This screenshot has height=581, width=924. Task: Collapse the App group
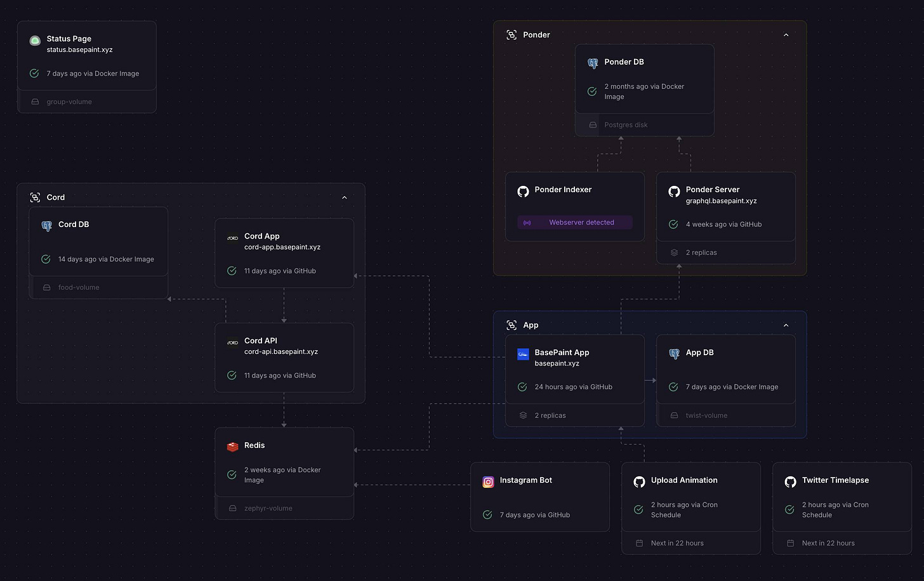tap(786, 325)
